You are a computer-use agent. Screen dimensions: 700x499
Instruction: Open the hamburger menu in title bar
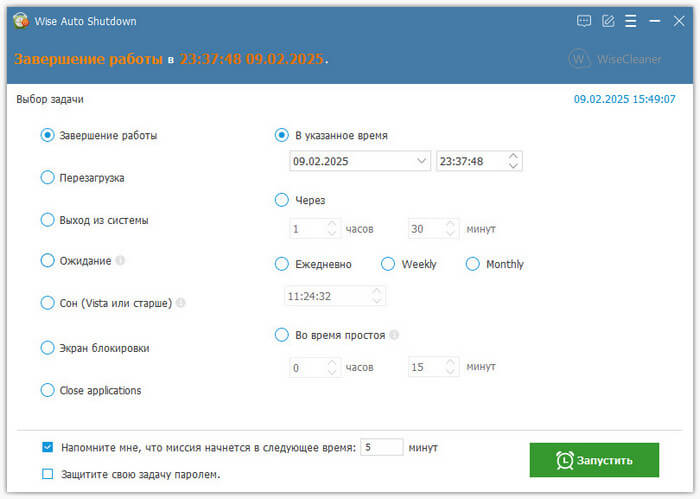click(x=631, y=21)
